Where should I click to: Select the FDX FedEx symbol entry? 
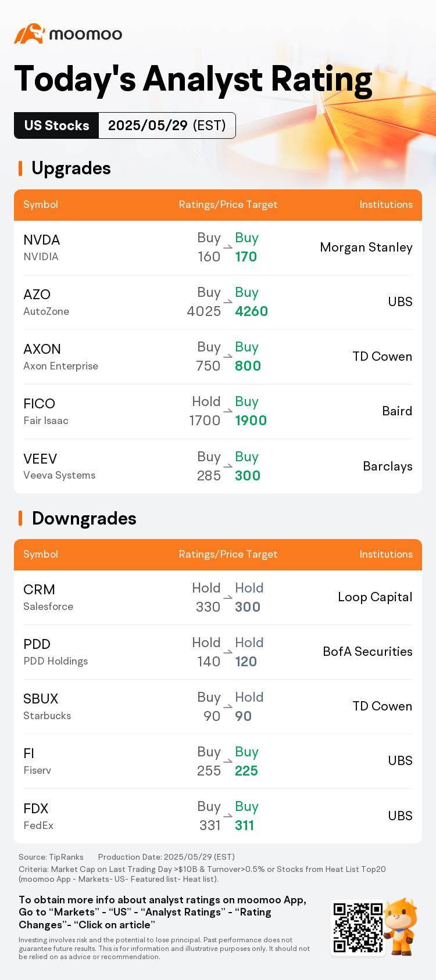38,816
